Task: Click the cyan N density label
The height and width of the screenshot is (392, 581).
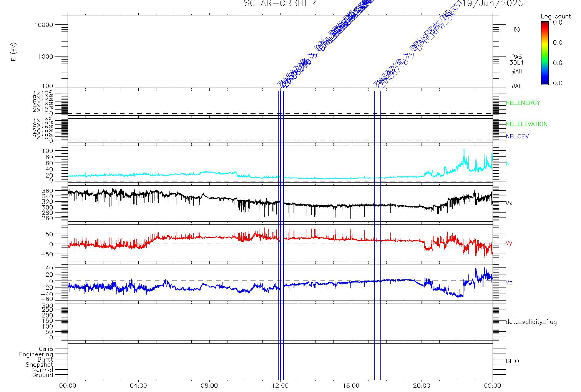Action: pyautogui.click(x=508, y=164)
